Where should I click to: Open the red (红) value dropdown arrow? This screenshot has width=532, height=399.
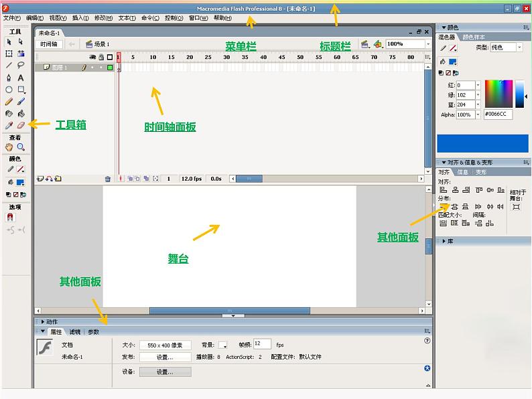pyautogui.click(x=478, y=85)
